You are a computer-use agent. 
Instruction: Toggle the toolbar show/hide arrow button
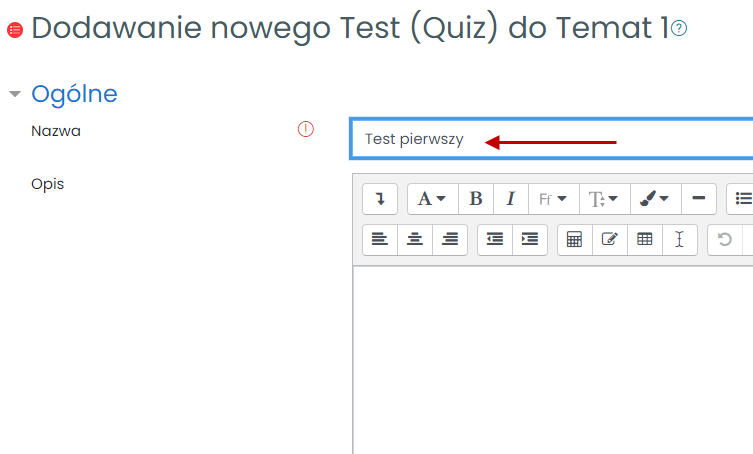380,199
